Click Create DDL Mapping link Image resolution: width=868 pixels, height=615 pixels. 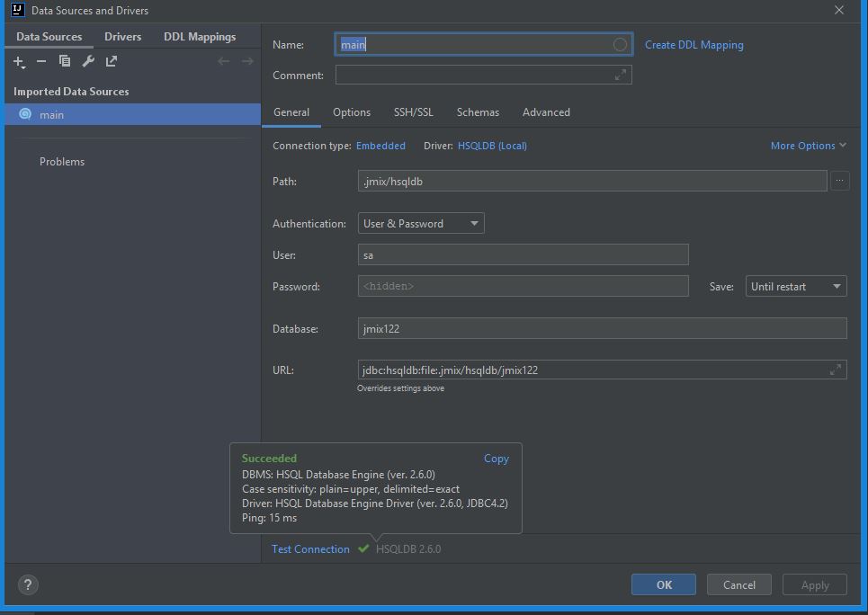coord(694,45)
